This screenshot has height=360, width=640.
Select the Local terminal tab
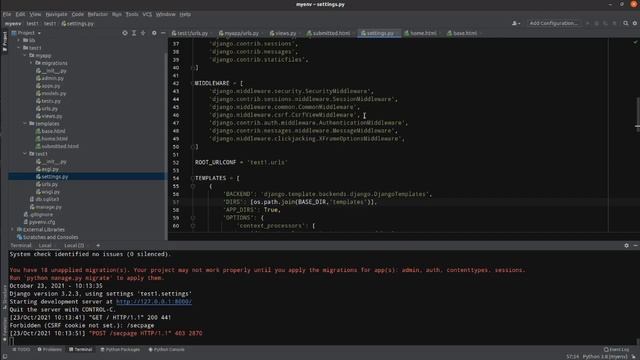point(45,246)
